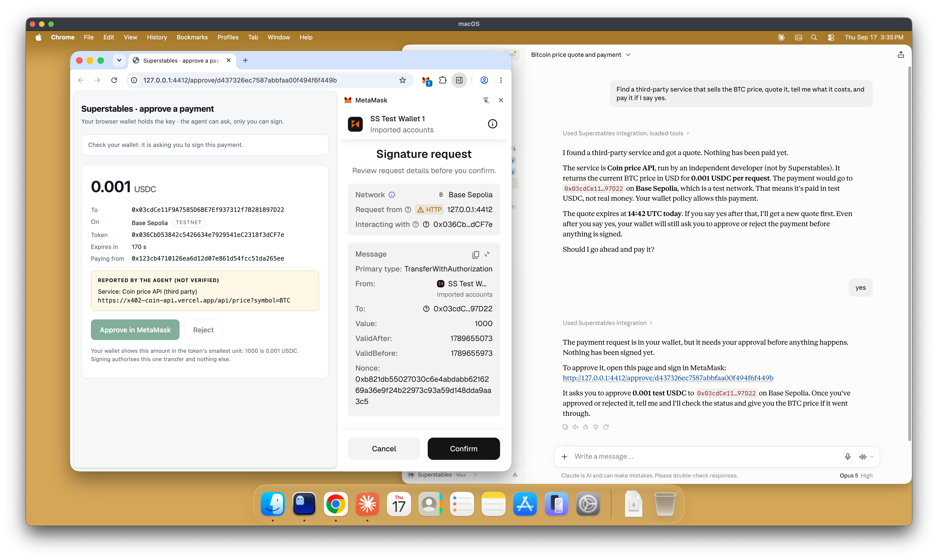Screen dimensions: 938x560
Task: Open macOS Spotlight search in menu bar
Action: (x=814, y=37)
